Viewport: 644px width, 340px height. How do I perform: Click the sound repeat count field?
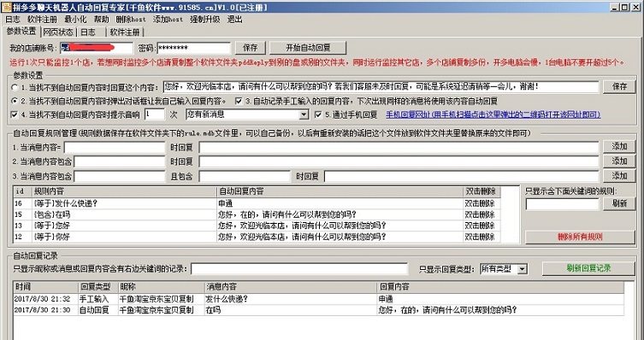[x=155, y=114]
